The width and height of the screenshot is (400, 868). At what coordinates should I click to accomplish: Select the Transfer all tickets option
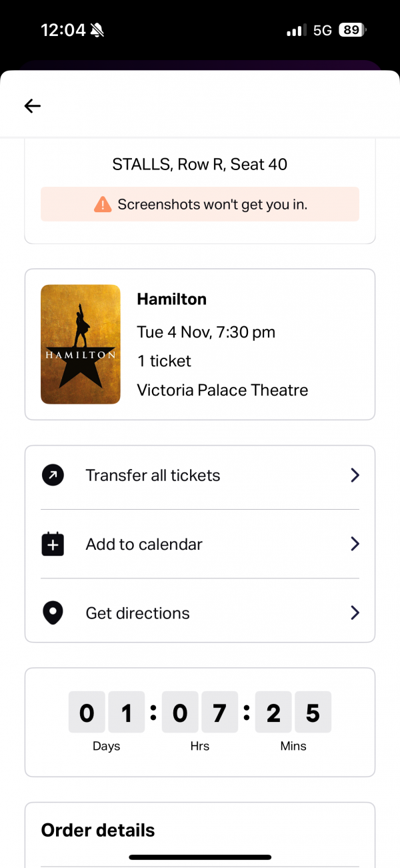[153, 476]
